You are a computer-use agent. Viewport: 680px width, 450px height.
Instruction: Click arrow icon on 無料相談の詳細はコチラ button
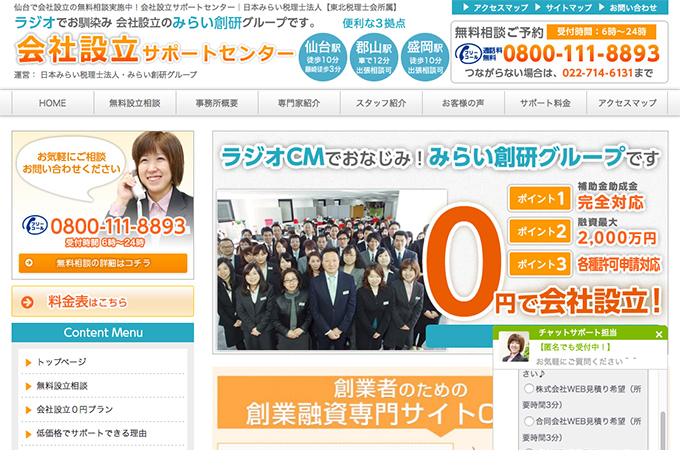point(29,263)
